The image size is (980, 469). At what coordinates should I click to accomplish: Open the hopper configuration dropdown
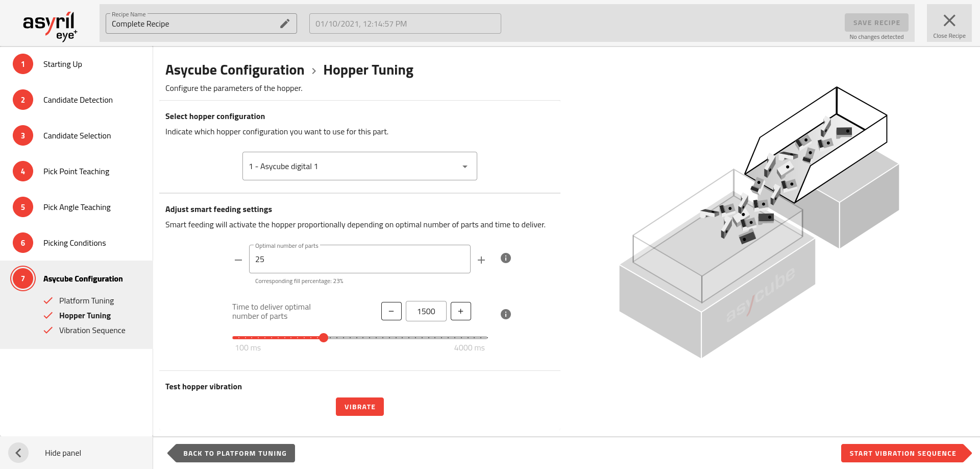(x=359, y=166)
